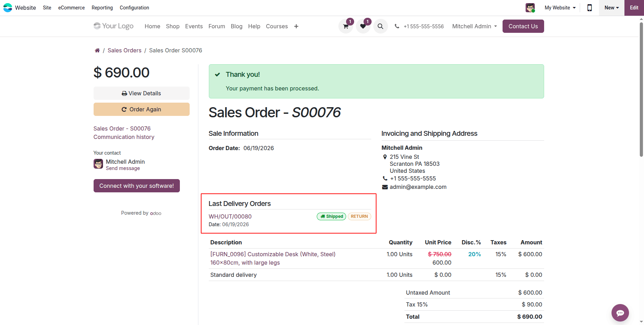Click the search magnifier icon
644x325 pixels.
pyautogui.click(x=381, y=26)
